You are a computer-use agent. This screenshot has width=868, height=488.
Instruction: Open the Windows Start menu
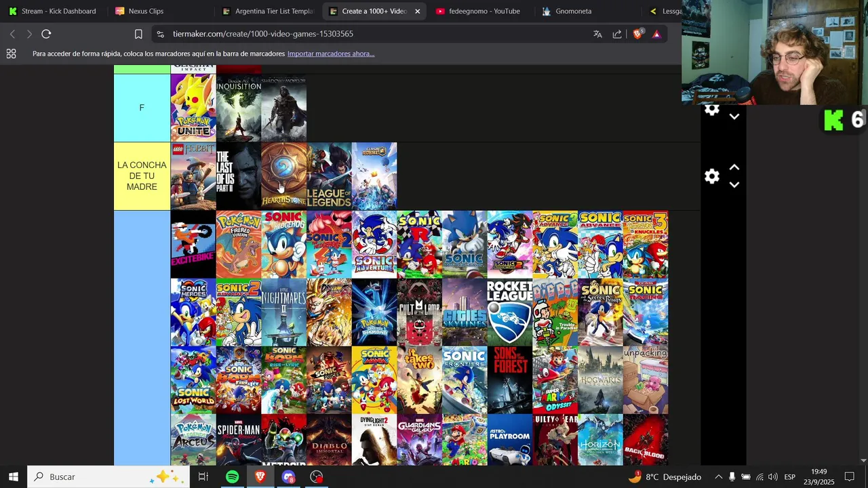pos(13,477)
